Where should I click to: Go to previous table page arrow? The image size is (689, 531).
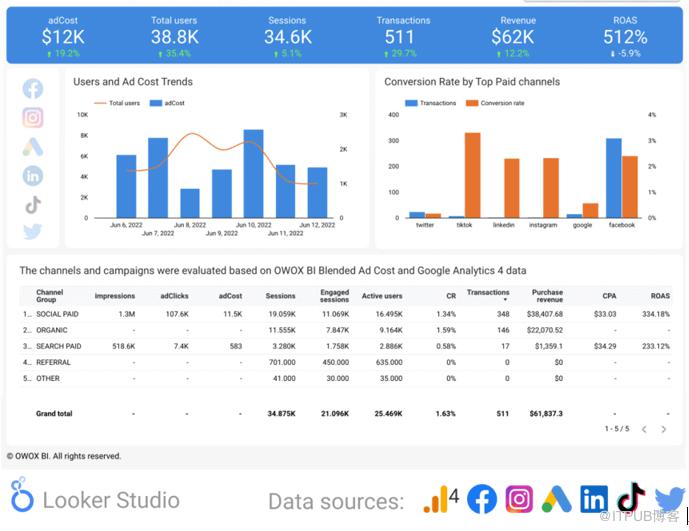(644, 429)
